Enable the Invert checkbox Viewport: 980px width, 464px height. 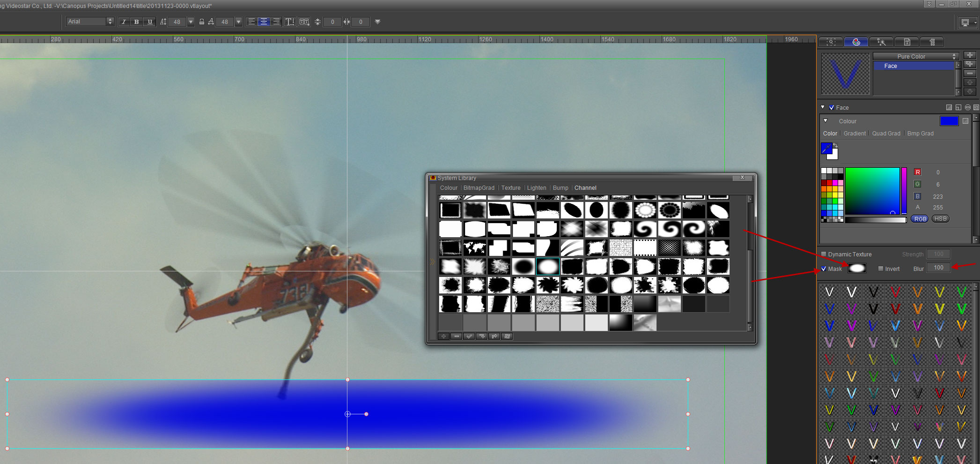(881, 269)
